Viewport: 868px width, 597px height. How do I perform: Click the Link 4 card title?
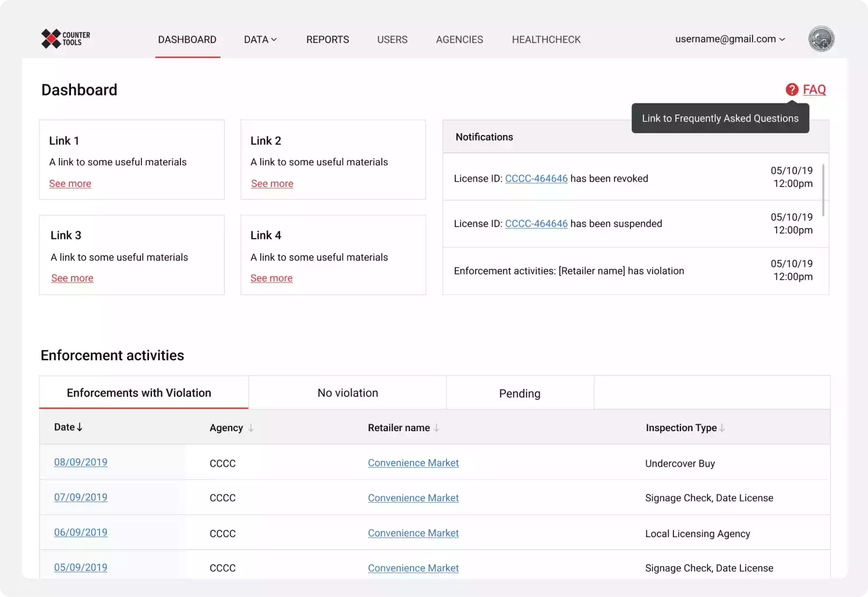[265, 235]
